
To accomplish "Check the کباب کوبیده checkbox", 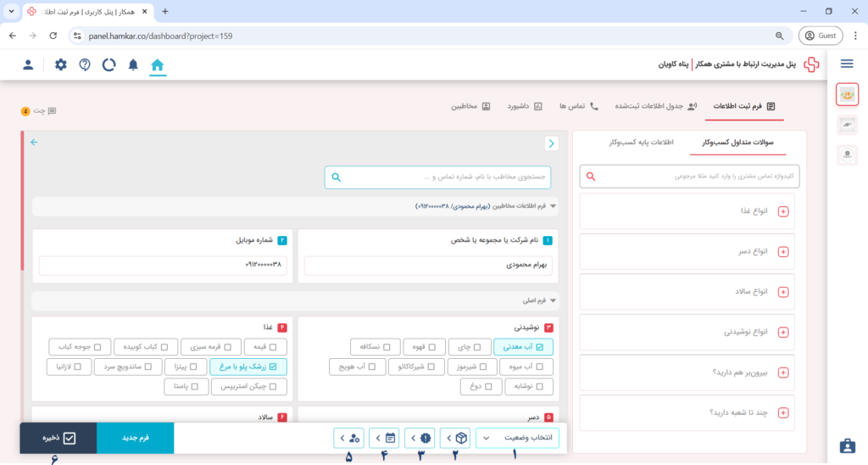I will (164, 347).
